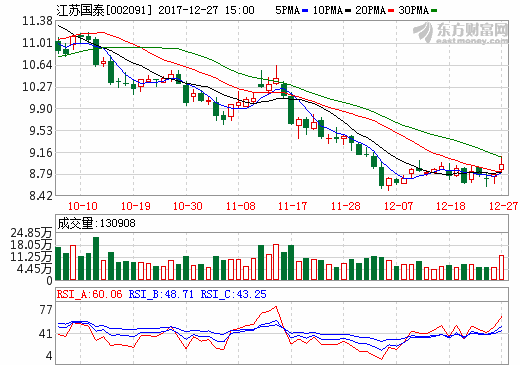This screenshot has width=520, height=365.
Task: Click the 10PMA black legend swatch
Action: 348,11
